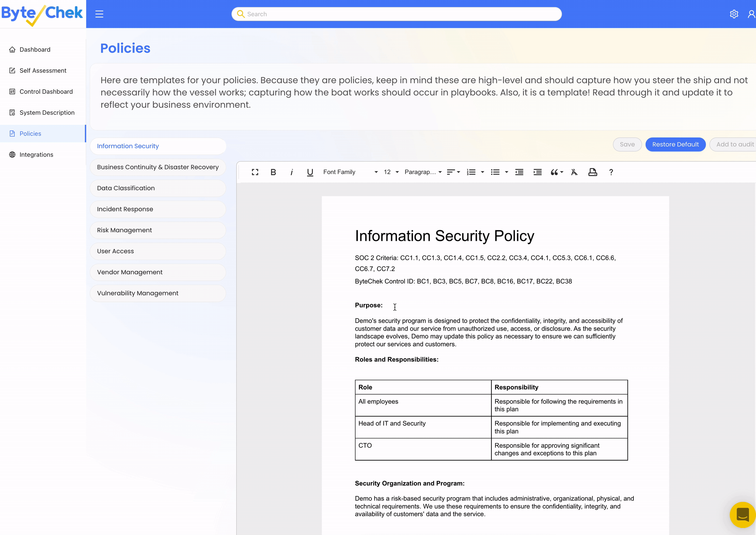This screenshot has height=535, width=756.
Task: Select Policies in sidebar
Action: [43, 134]
